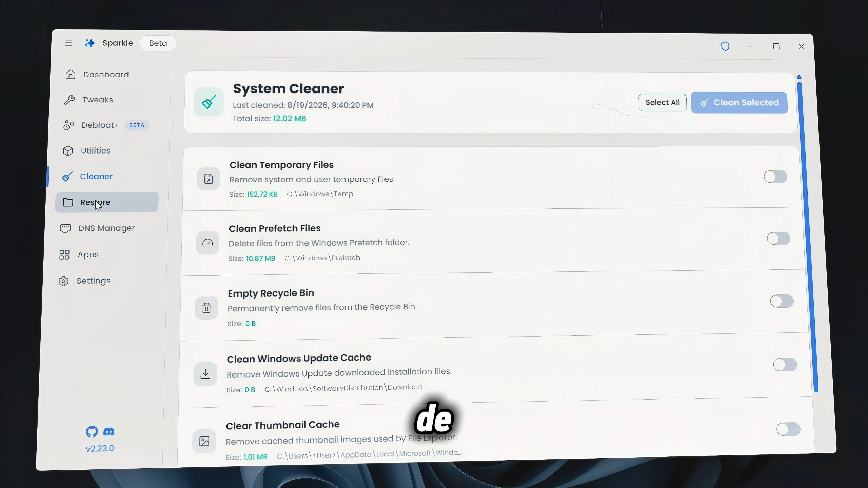This screenshot has height=488, width=868.
Task: Click the Windows Update Cache download icon
Action: pyautogui.click(x=205, y=374)
